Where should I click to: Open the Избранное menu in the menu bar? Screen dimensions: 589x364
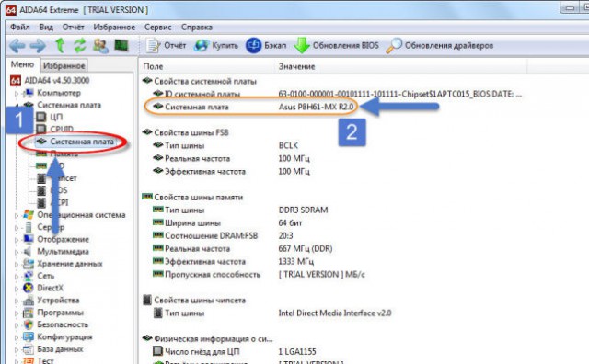coord(114,28)
